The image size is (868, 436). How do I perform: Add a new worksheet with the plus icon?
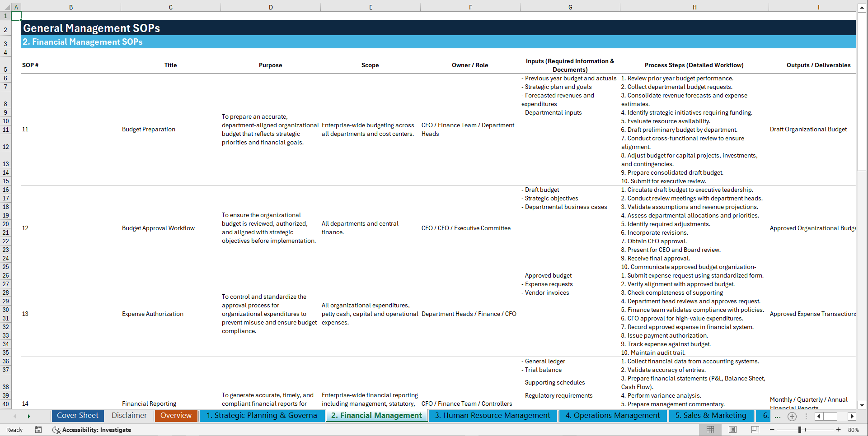(x=792, y=416)
